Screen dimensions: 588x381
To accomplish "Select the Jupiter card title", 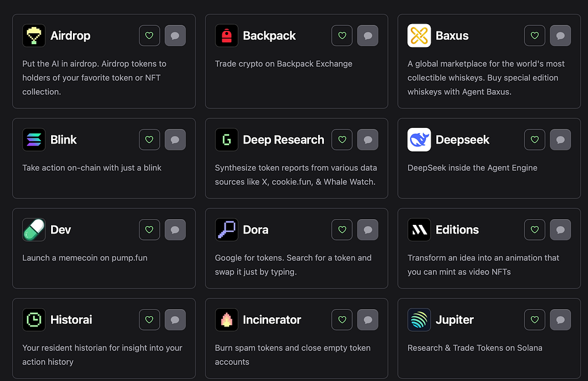I will [x=455, y=320].
